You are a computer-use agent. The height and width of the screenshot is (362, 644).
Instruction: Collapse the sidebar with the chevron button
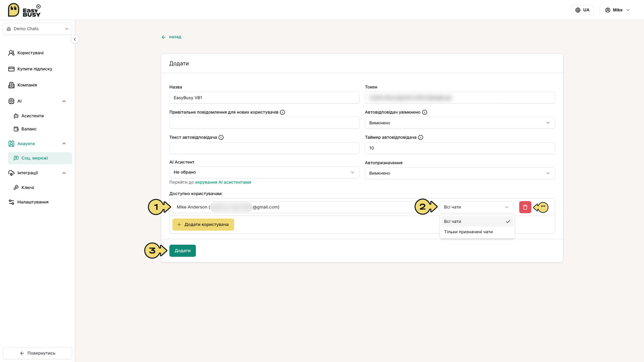click(75, 39)
